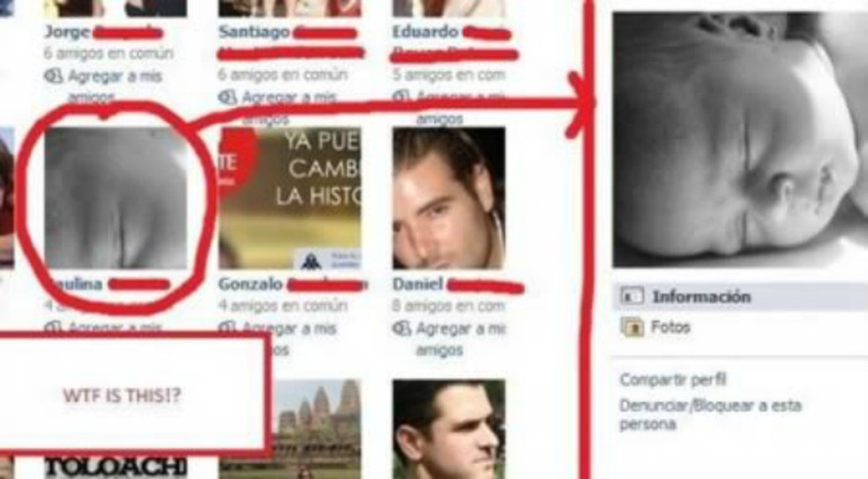The image size is (868, 479).
Task: Click the Compartir perfil link
Action: tap(672, 380)
